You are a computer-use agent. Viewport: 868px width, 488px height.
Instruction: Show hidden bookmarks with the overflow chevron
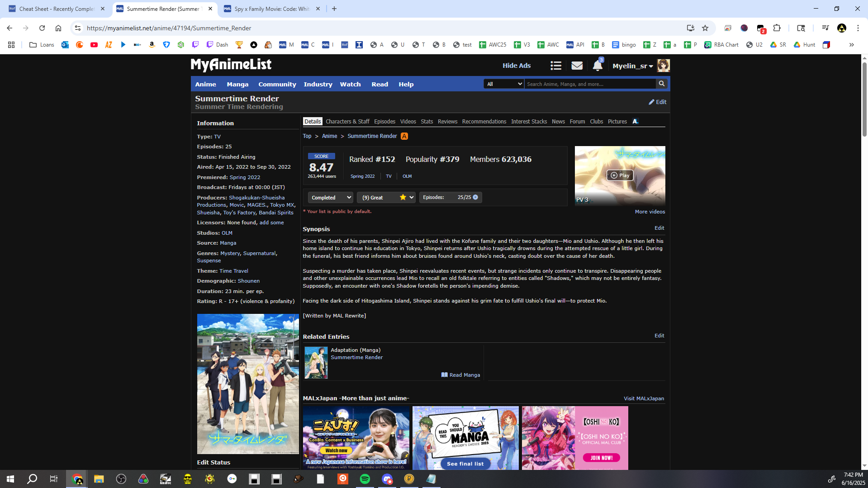pos(852,45)
